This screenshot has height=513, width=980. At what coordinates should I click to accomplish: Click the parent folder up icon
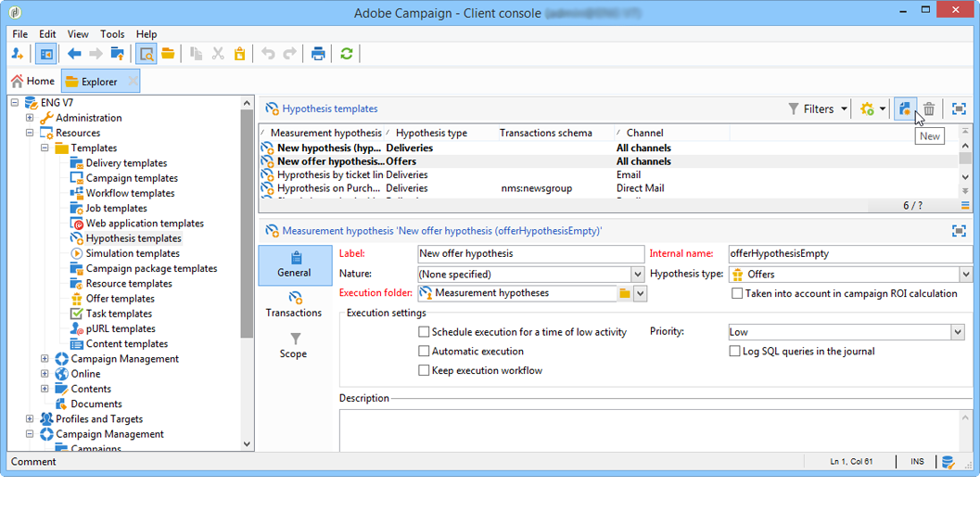tap(117, 54)
